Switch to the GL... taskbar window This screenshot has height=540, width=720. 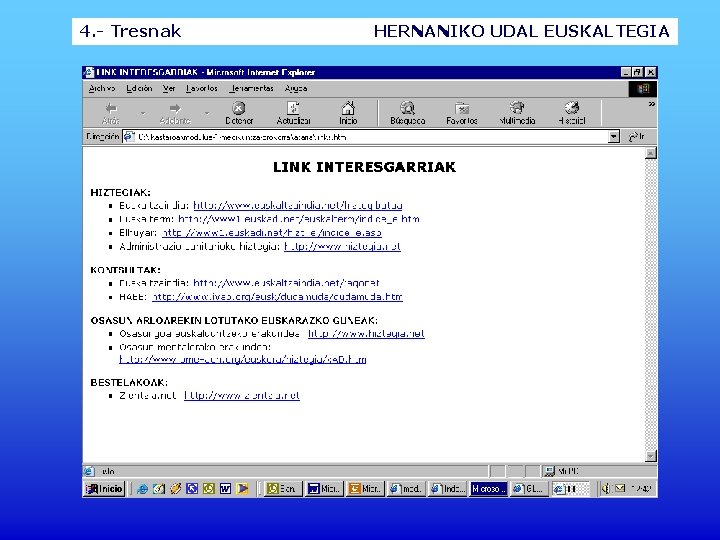(529, 489)
